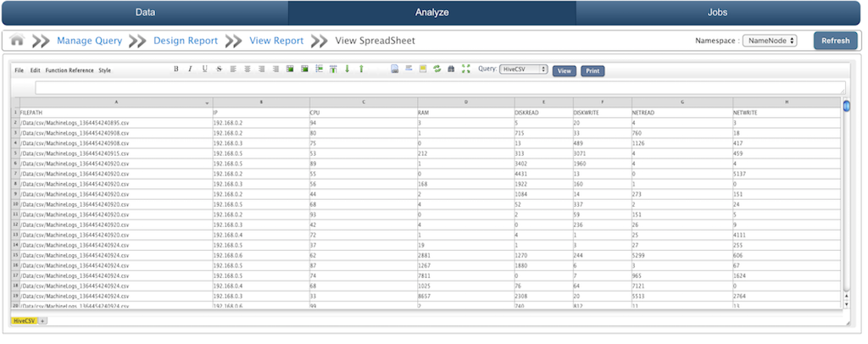The image size is (868, 344).
Task: Click the DISKREAD header cell
Action: point(543,113)
